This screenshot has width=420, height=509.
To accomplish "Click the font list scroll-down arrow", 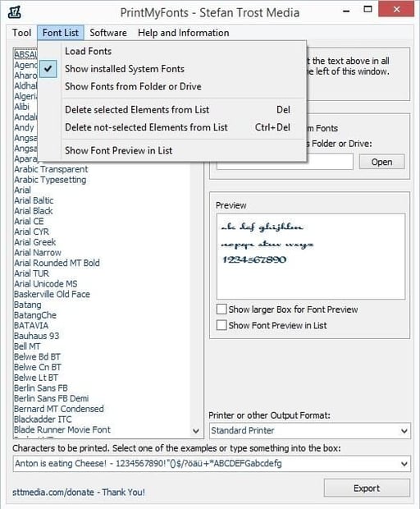I will click(x=196, y=431).
